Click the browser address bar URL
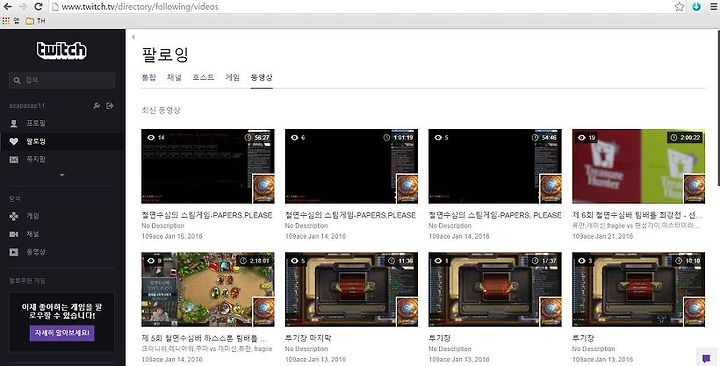Viewport: 720px width, 366px height. pyautogui.click(x=140, y=7)
